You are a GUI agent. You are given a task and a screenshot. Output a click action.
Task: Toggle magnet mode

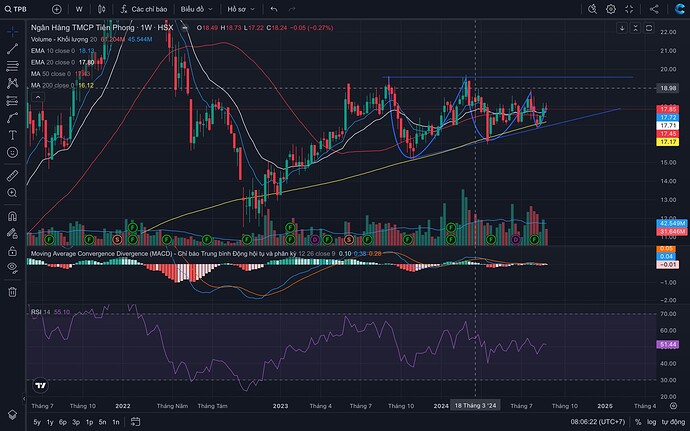12,216
